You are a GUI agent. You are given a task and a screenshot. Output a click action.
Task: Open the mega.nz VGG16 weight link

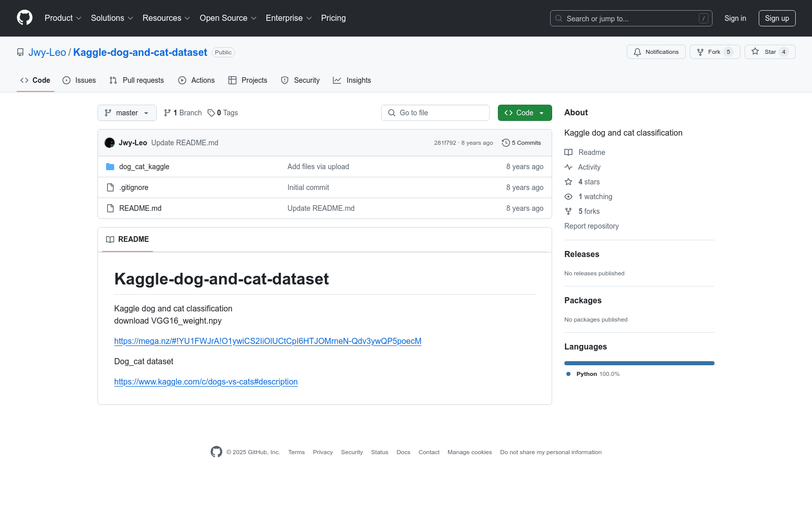click(268, 341)
